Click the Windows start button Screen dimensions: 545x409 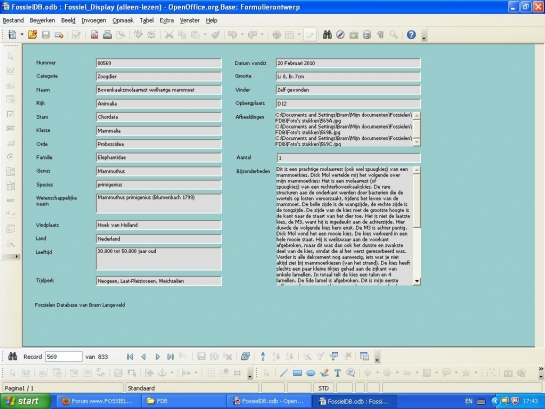[26, 401]
